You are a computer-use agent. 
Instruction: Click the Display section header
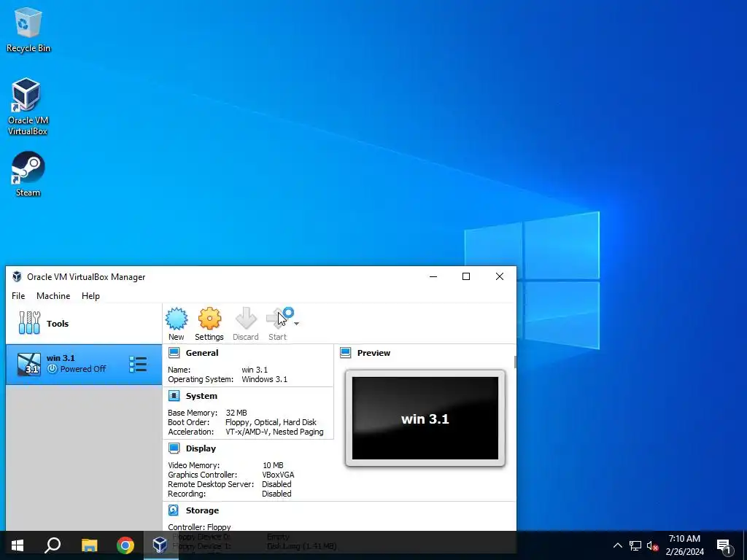pyautogui.click(x=201, y=448)
